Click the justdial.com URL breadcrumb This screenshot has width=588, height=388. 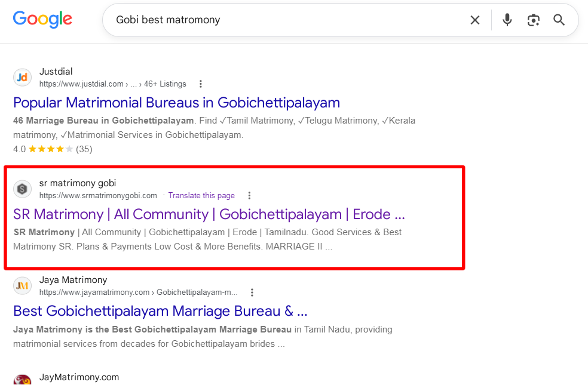click(x=112, y=84)
